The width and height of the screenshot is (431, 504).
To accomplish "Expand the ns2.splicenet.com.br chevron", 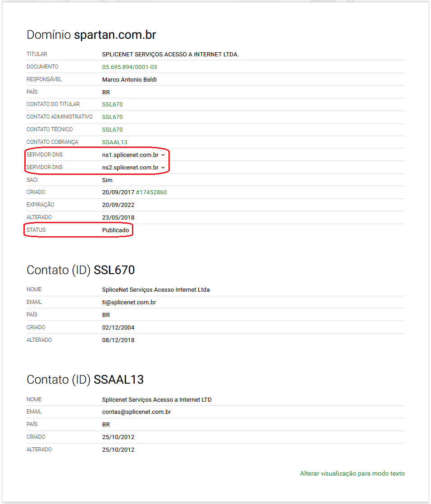I will coord(163,168).
